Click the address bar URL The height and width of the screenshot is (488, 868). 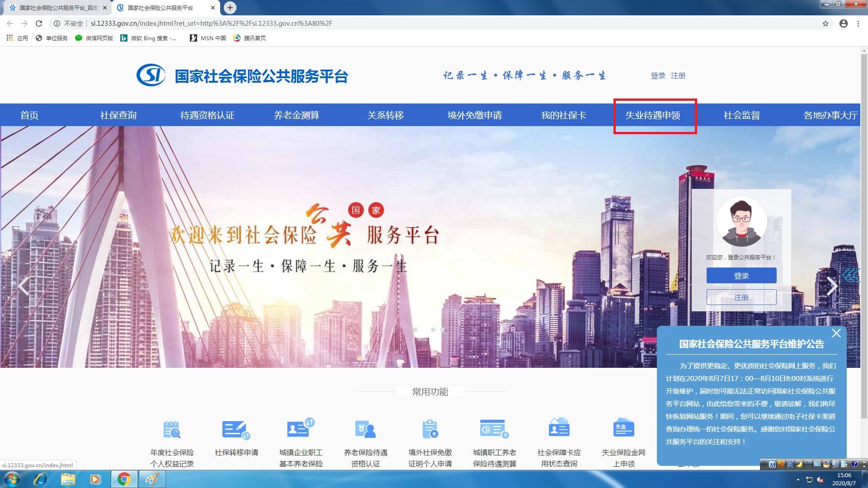[212, 23]
